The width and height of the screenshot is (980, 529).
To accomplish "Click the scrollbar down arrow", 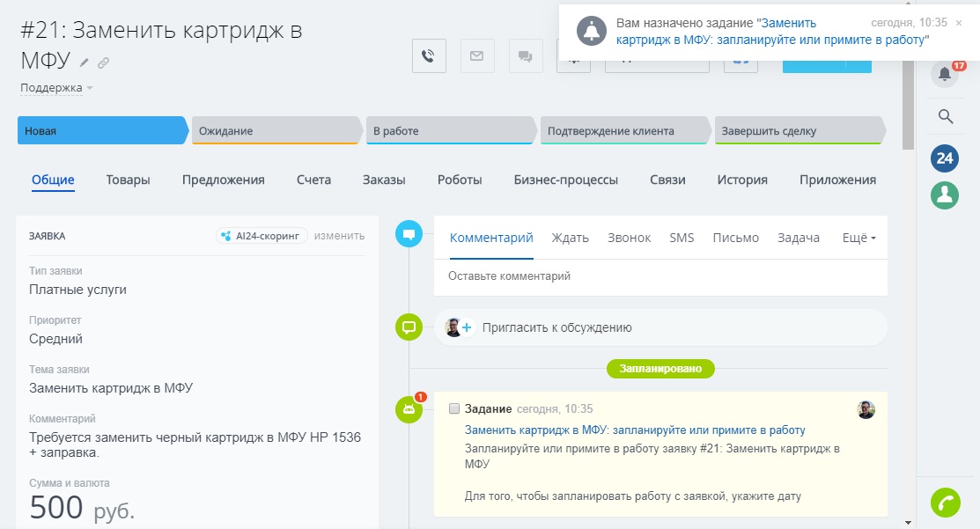I will [x=908, y=523].
